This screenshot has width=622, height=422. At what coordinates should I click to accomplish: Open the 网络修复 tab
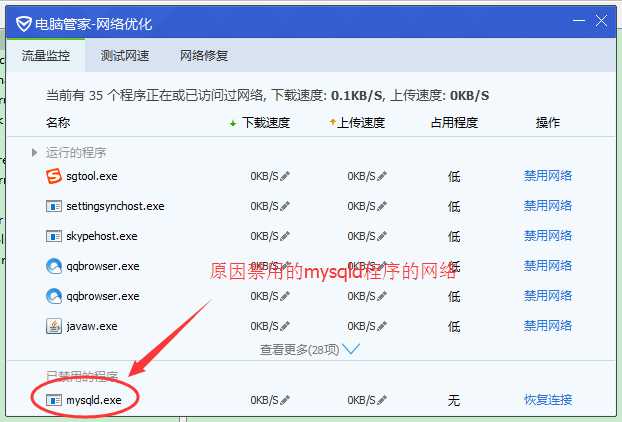pos(204,56)
